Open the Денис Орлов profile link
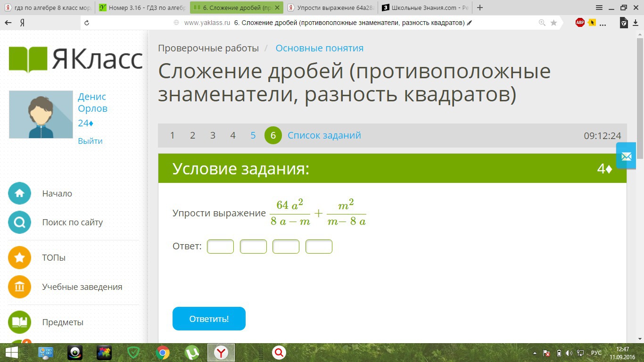The image size is (644, 362). click(x=92, y=102)
